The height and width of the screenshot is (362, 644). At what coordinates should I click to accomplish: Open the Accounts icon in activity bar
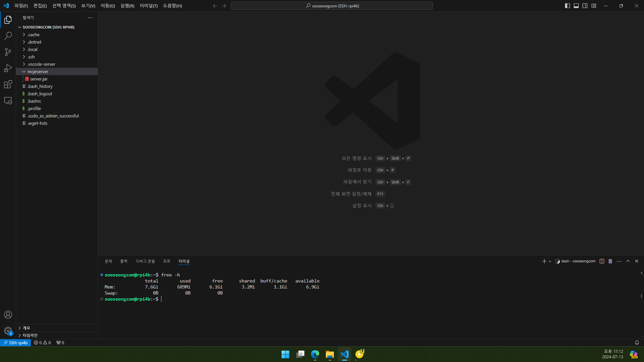8,315
